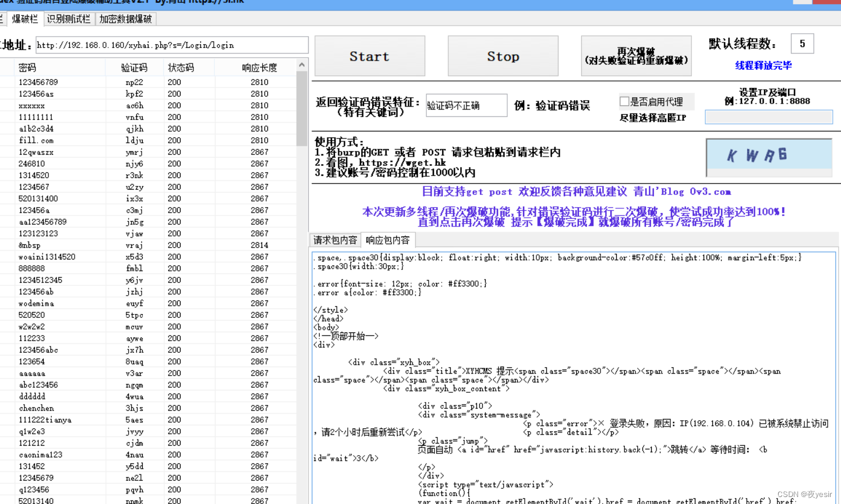Select the q1w2e3 password row
841x504 pixels.
point(148,431)
